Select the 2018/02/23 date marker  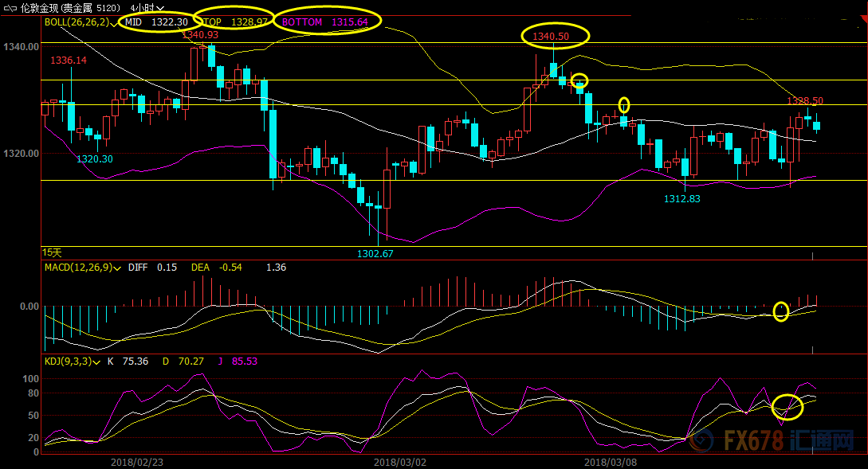coord(136,461)
